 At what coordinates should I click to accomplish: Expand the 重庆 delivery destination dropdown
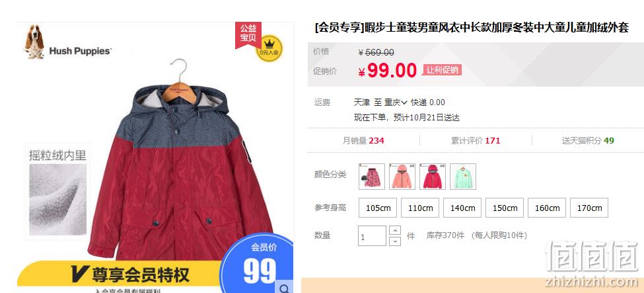pos(396,103)
